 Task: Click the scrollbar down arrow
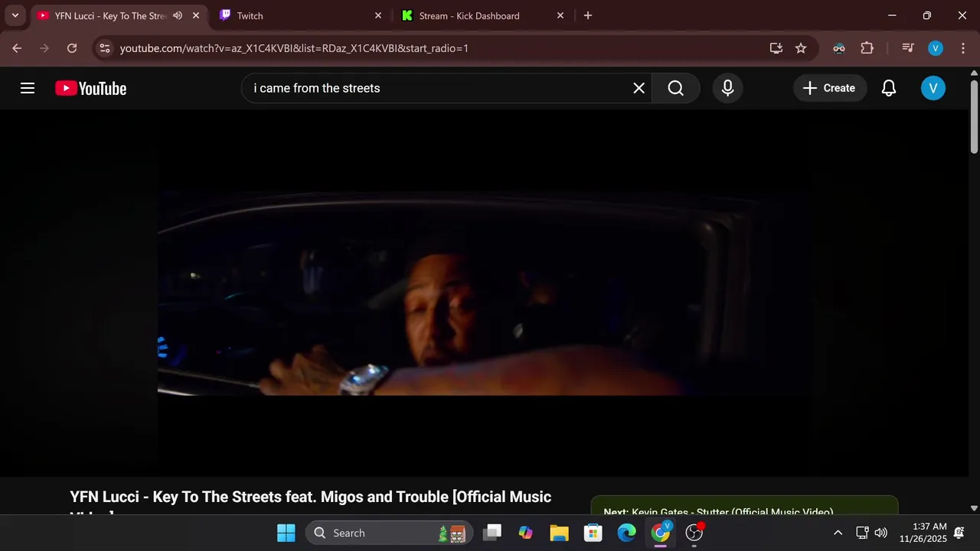pos(974,507)
